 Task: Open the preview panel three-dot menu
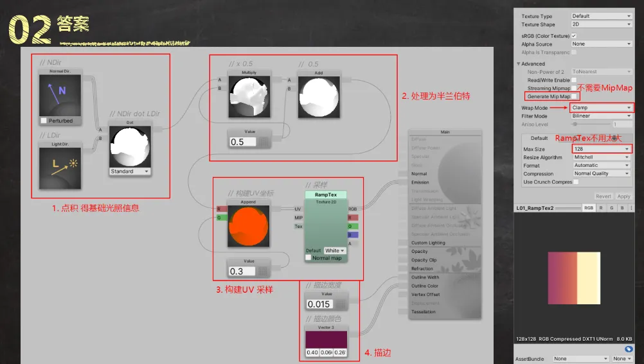coord(632,208)
